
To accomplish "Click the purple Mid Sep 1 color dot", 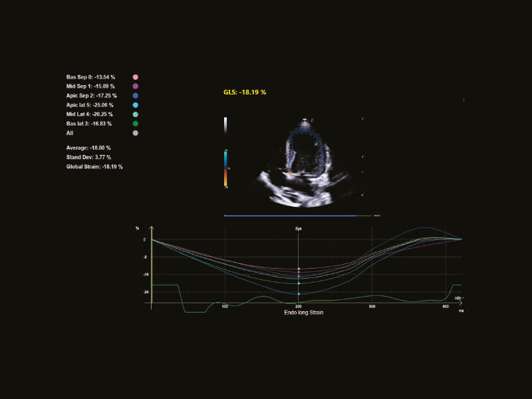I will (x=136, y=86).
